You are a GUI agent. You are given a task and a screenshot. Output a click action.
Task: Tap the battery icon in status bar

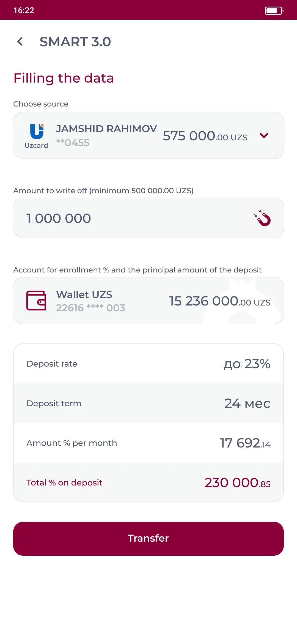click(x=274, y=10)
